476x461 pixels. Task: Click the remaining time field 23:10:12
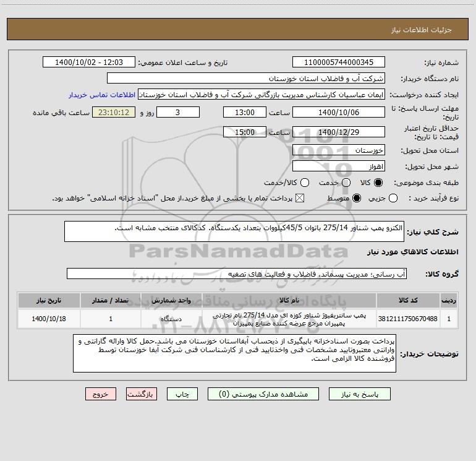114,113
